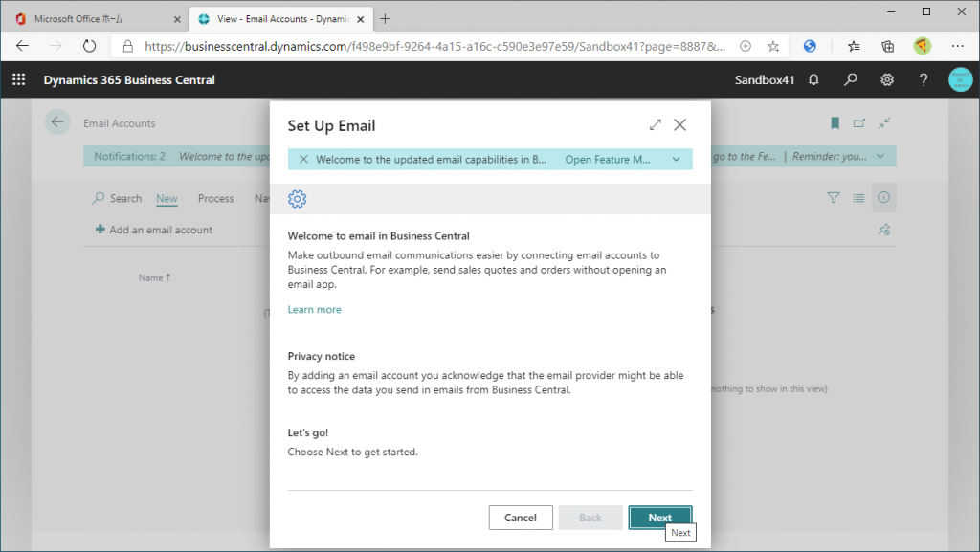
Task: Open browser settings and more menu
Action: pos(957,46)
